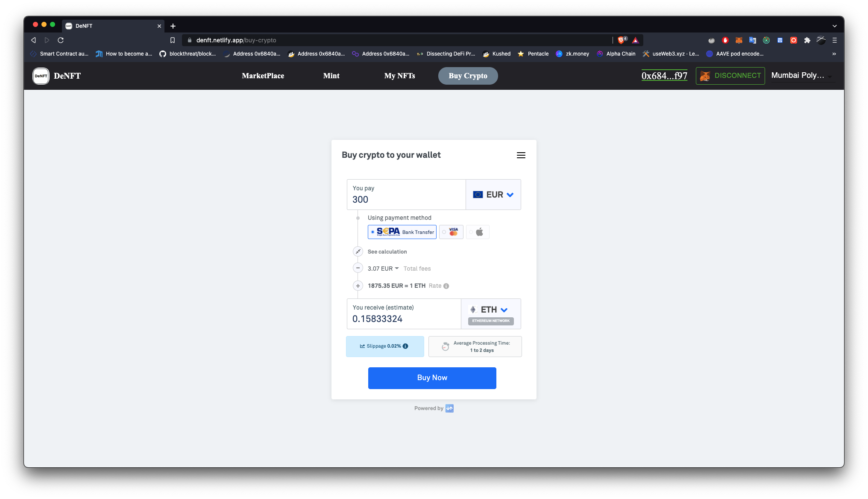Select SEPA Bank Transfer payment method
The image size is (868, 499).
[x=402, y=232]
